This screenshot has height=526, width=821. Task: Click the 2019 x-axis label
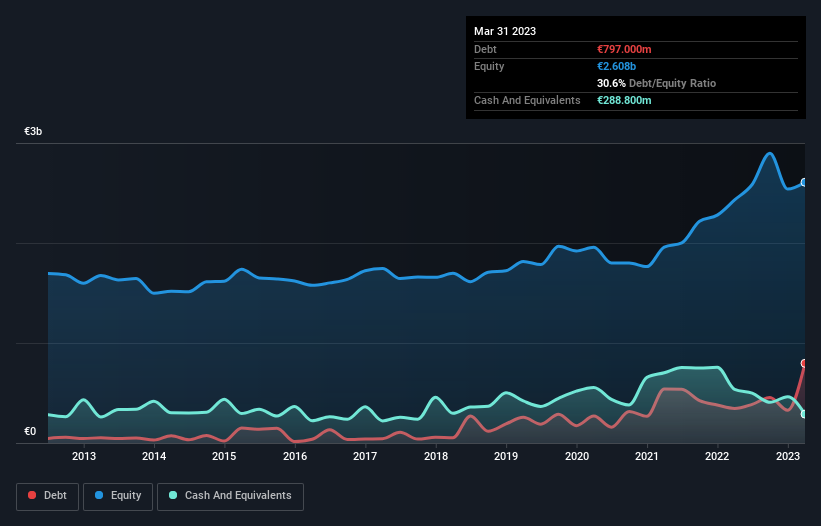506,456
